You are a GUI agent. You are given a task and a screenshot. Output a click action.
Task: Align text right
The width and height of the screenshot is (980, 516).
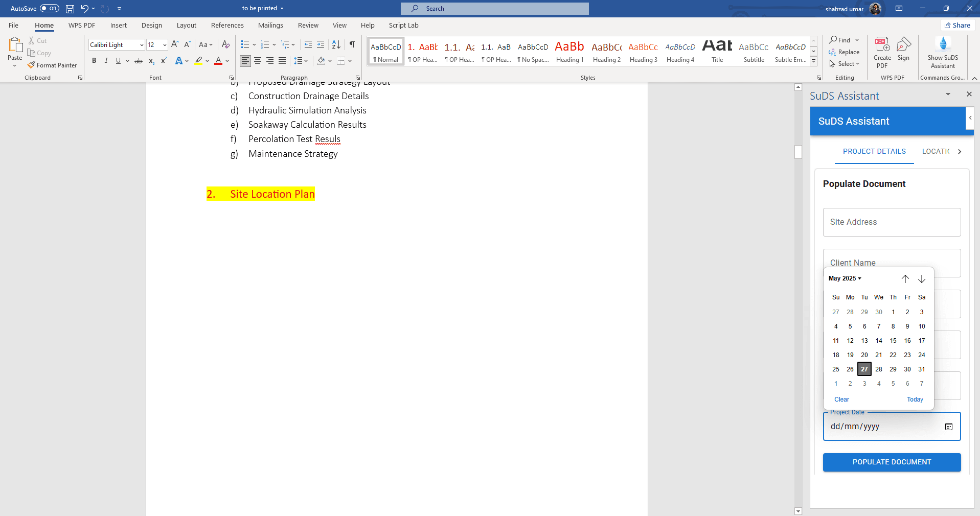pos(270,61)
